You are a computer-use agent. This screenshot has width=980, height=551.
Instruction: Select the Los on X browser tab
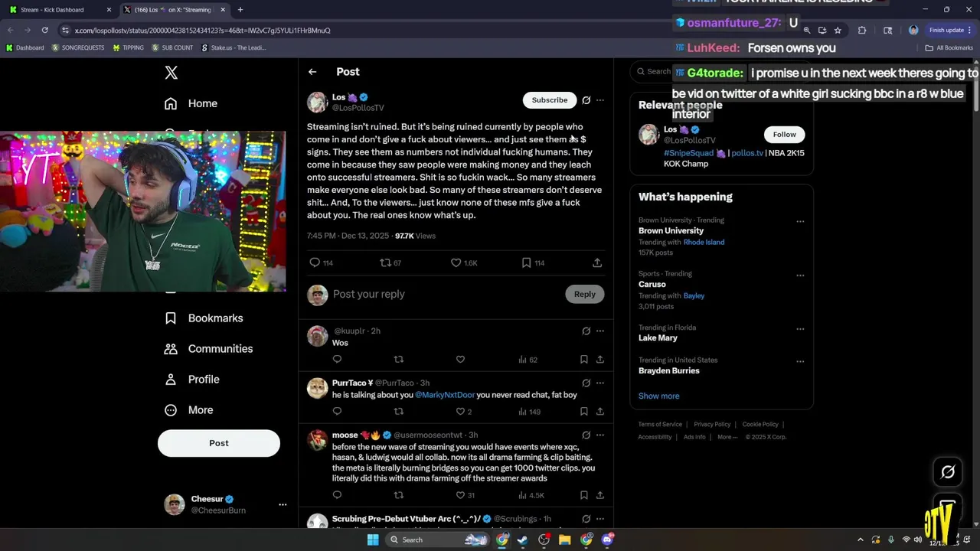[175, 10]
